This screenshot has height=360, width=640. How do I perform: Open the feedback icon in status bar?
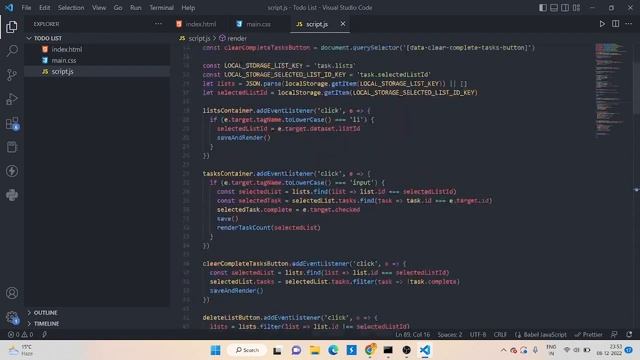(x=614, y=334)
